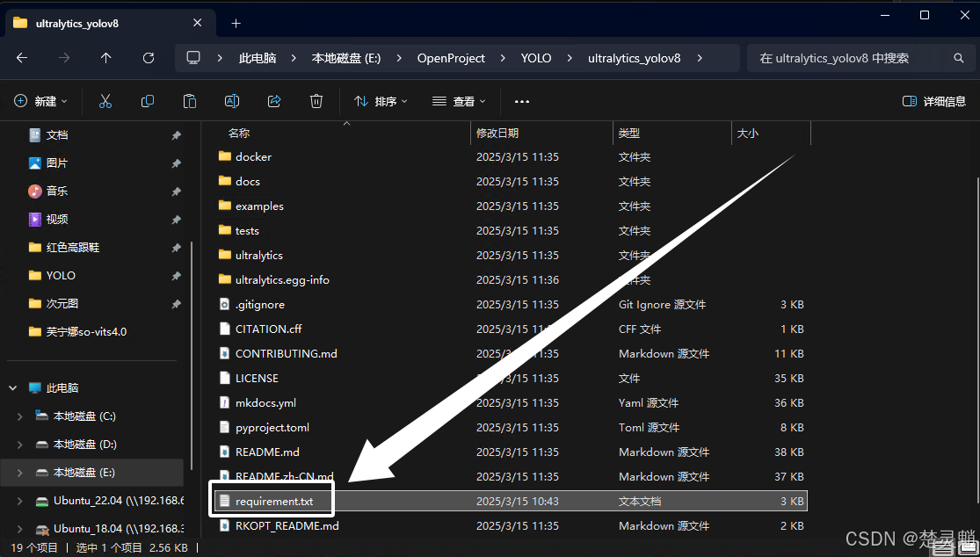Unpin 次元图 from quick access
Screen dimensions: 980x557
coord(177,303)
